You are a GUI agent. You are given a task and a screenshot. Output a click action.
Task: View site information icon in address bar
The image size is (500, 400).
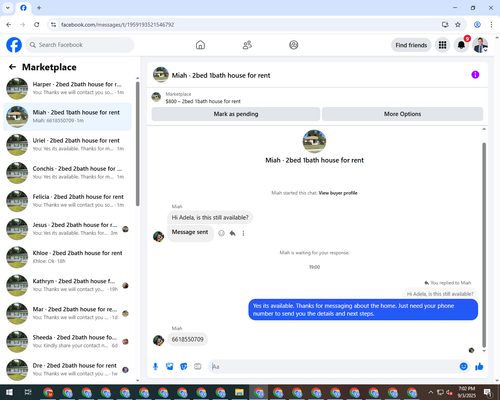pos(53,25)
